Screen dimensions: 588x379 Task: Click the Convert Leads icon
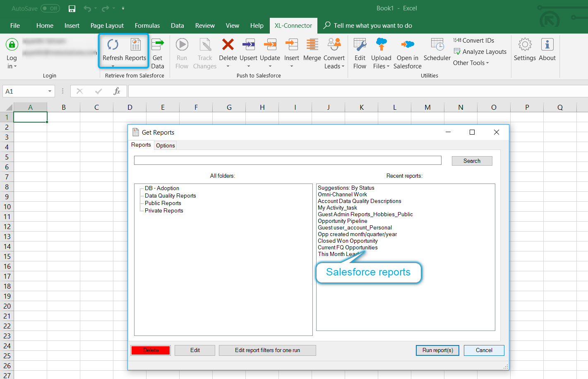pyautogui.click(x=334, y=44)
